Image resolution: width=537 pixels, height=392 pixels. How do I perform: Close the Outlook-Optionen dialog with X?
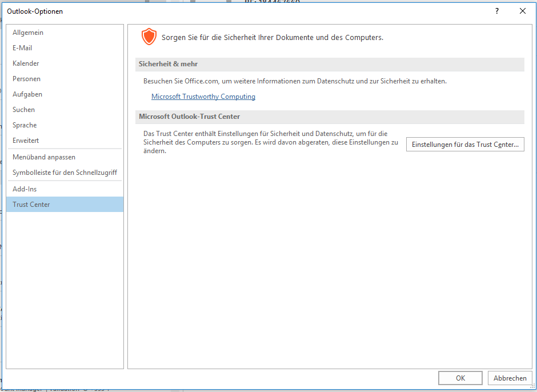click(522, 11)
